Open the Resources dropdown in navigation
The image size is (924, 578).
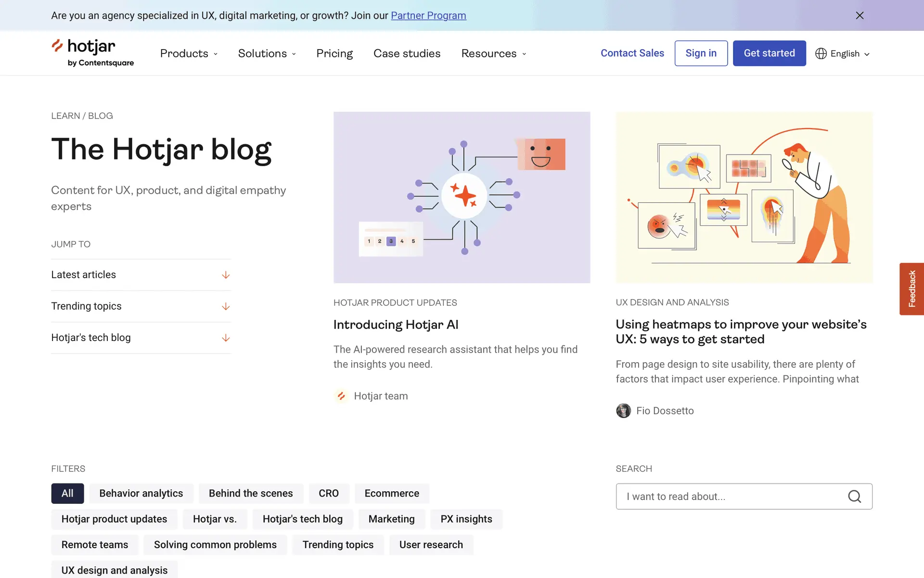click(494, 53)
